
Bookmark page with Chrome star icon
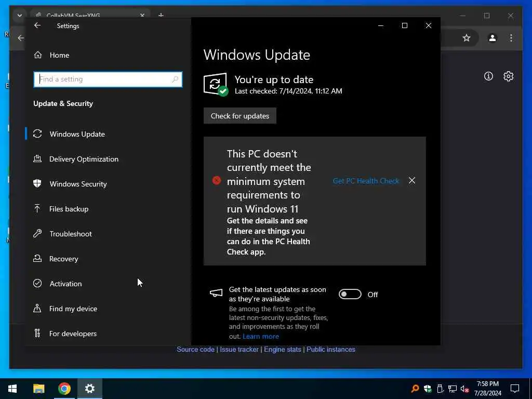tap(467, 38)
